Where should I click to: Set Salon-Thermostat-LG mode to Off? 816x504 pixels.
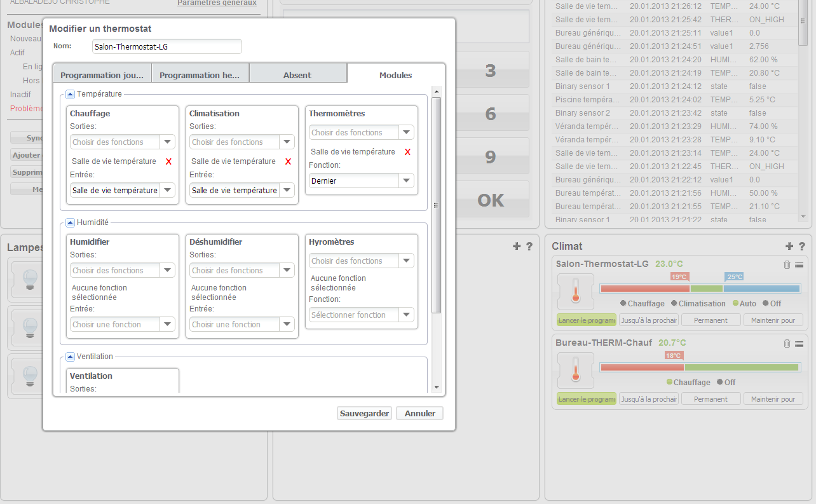772,304
